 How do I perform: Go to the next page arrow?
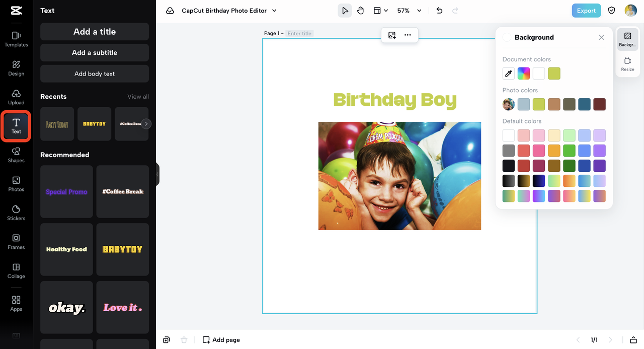[610, 340]
